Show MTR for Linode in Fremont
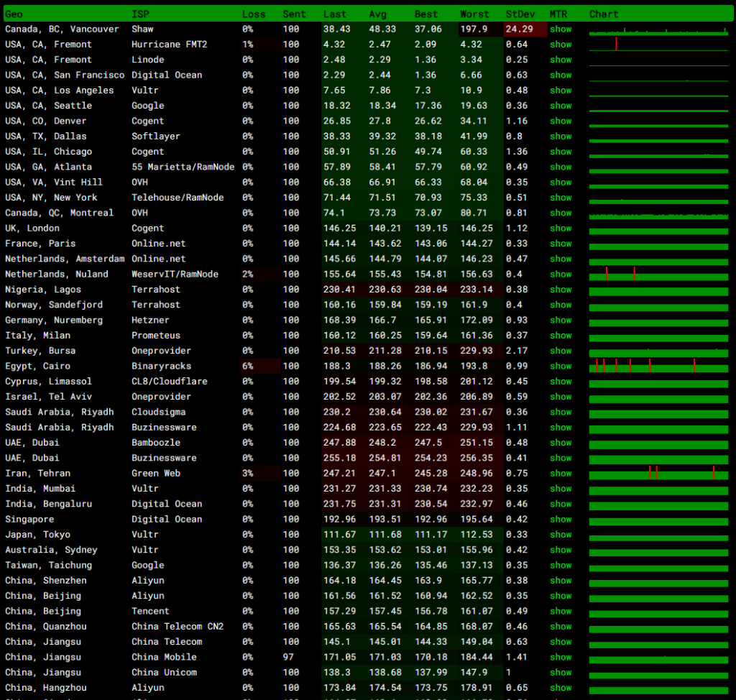The width and height of the screenshot is (736, 700). [x=561, y=60]
